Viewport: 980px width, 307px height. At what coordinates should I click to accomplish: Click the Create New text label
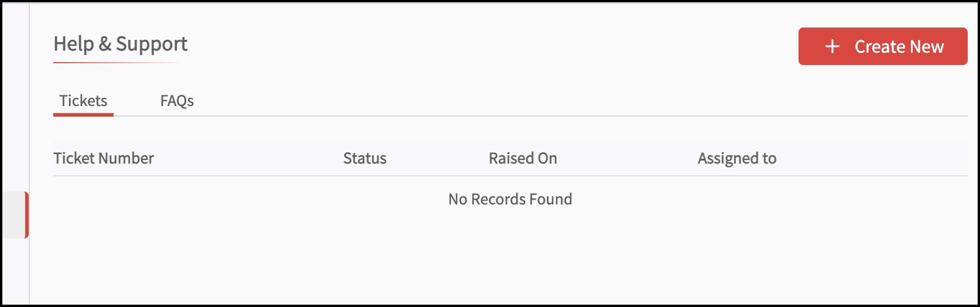coord(899,46)
